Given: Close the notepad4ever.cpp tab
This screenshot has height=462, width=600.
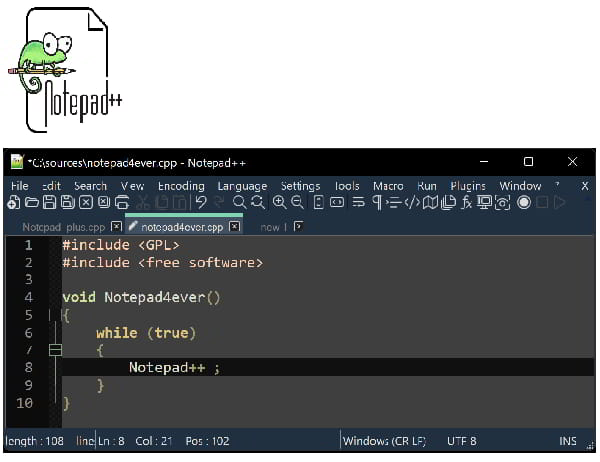Looking at the screenshot, I should click(x=235, y=227).
